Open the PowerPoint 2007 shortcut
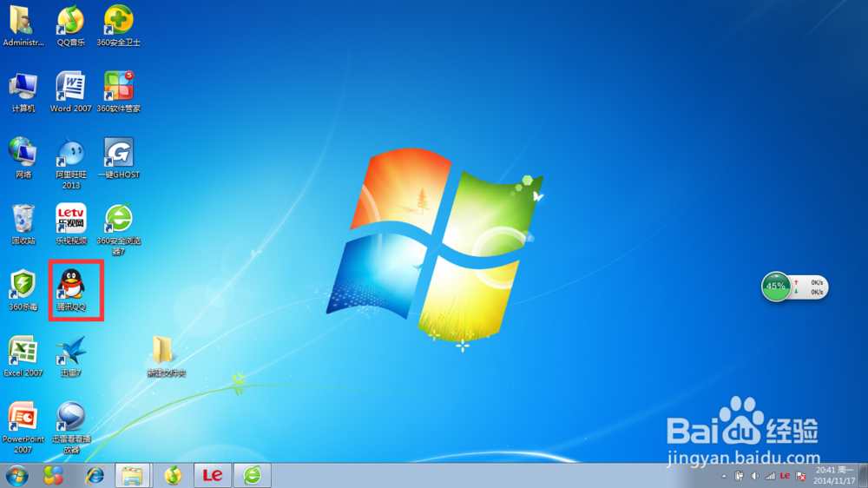This screenshot has width=868, height=488. click(23, 427)
